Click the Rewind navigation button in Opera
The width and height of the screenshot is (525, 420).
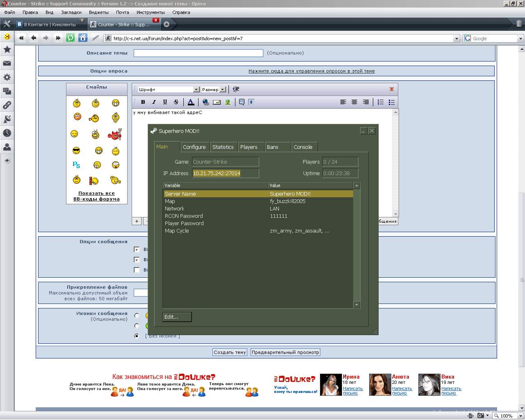point(21,38)
